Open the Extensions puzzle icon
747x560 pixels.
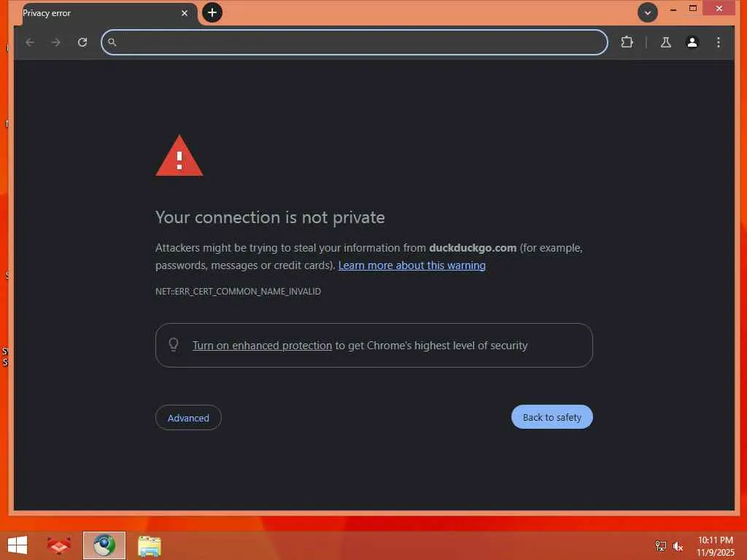627,42
